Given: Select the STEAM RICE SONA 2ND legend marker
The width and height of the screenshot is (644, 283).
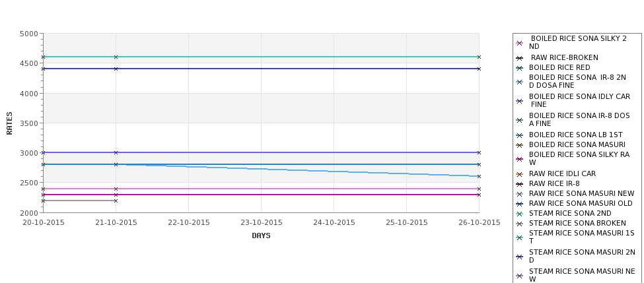Looking at the screenshot, I should (x=520, y=214).
